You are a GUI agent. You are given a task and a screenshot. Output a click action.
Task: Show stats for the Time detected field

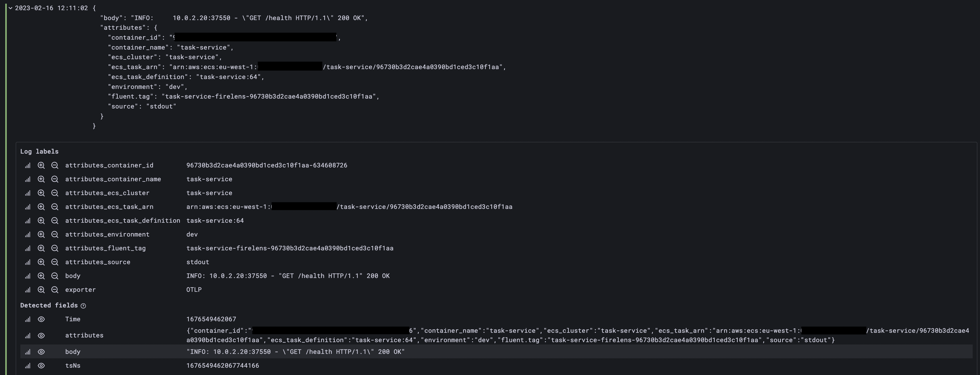(x=27, y=319)
